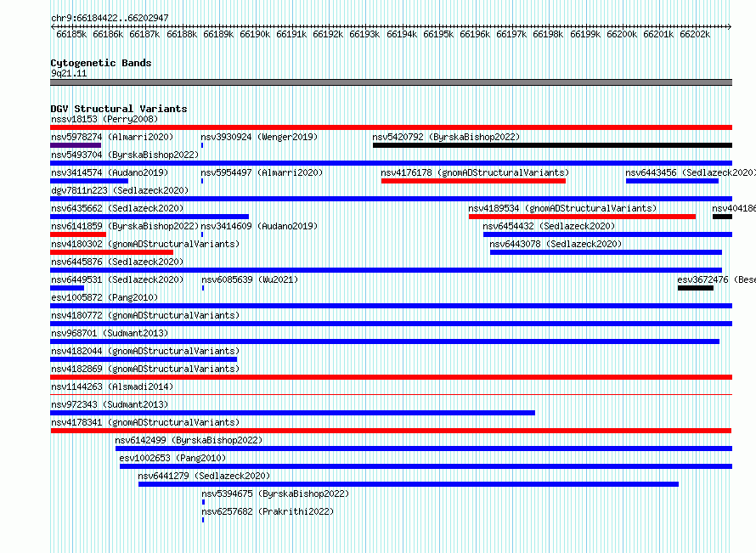Open variant nsv6443456 (Sedlazeck2020)
Image resolution: width=756 pixels, height=553 pixels.
click(x=691, y=172)
